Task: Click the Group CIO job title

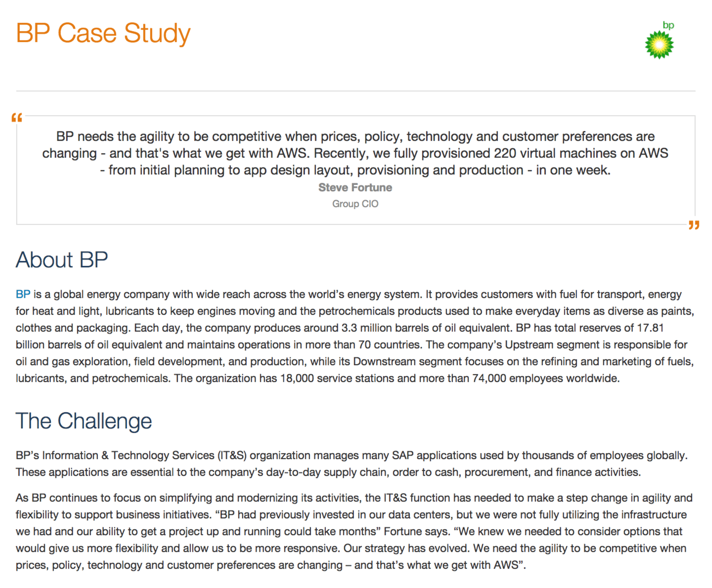Action: tap(355, 204)
